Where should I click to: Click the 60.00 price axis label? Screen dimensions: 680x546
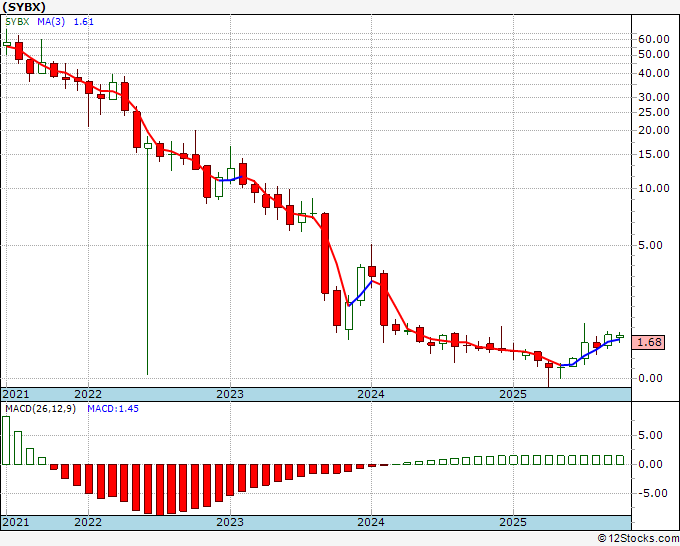tap(654, 39)
